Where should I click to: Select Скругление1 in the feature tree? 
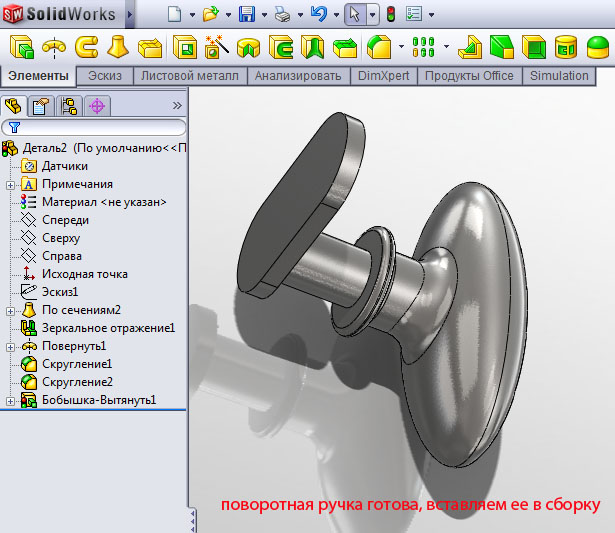pos(76,364)
